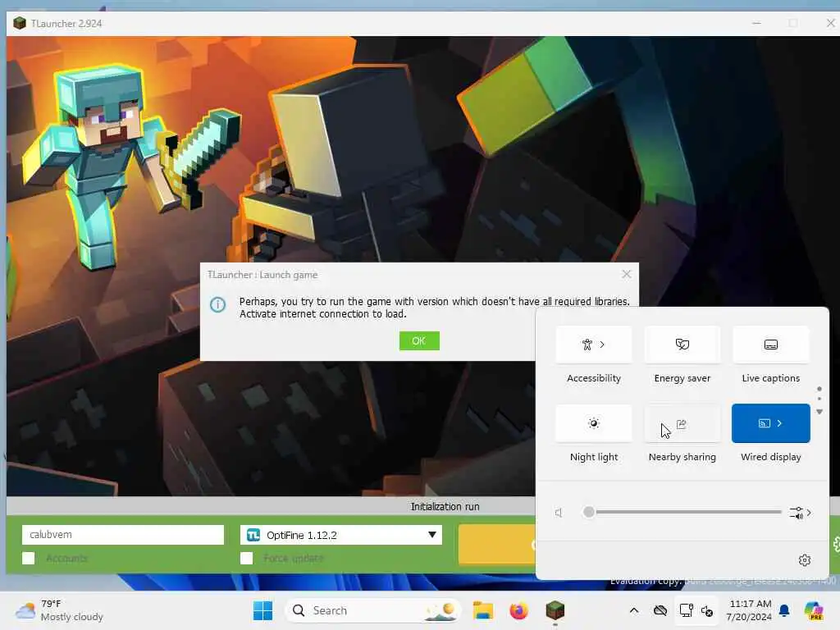This screenshot has height=630, width=840.
Task: Click the green OK button in dialog
Action: click(419, 340)
